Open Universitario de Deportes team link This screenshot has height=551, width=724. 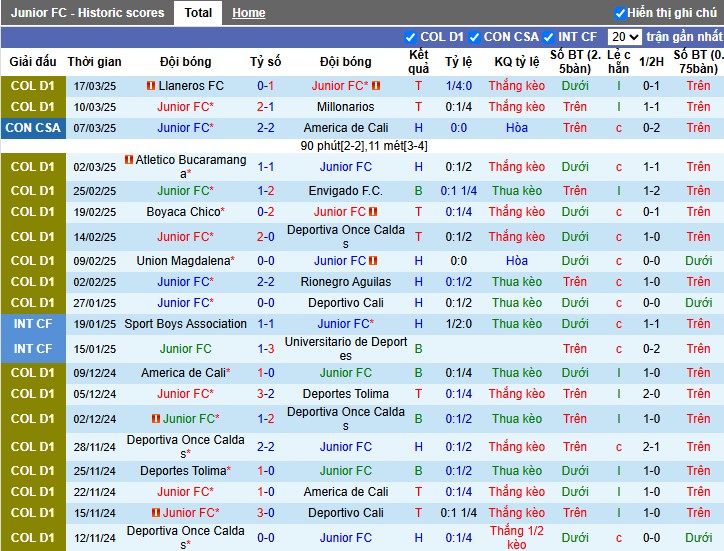[x=345, y=349]
